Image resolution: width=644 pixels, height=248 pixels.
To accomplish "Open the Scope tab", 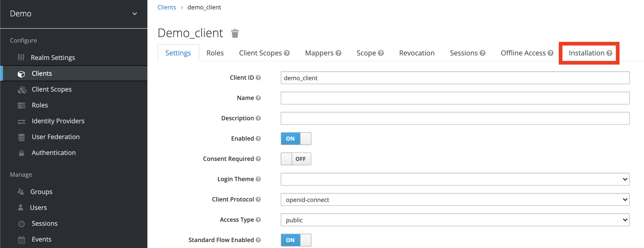I will (x=366, y=53).
